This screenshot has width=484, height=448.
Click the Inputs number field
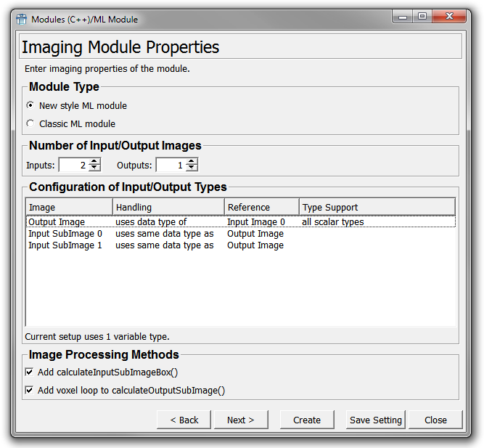73,166
